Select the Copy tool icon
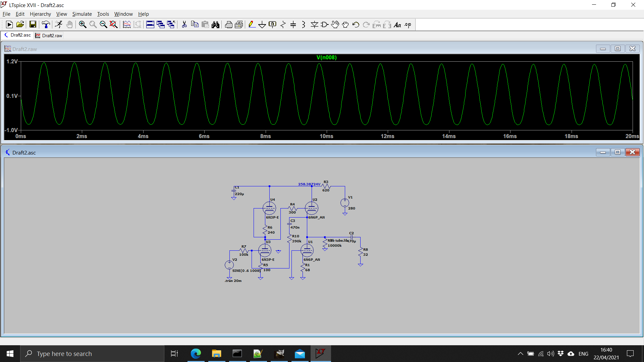 point(195,24)
